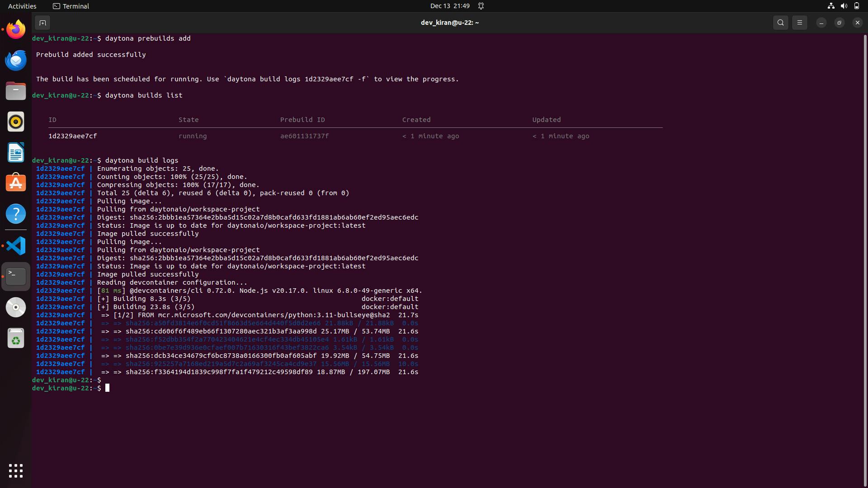Viewport: 868px width, 488px height.
Task: Open the battery power icon
Action: [856, 6]
